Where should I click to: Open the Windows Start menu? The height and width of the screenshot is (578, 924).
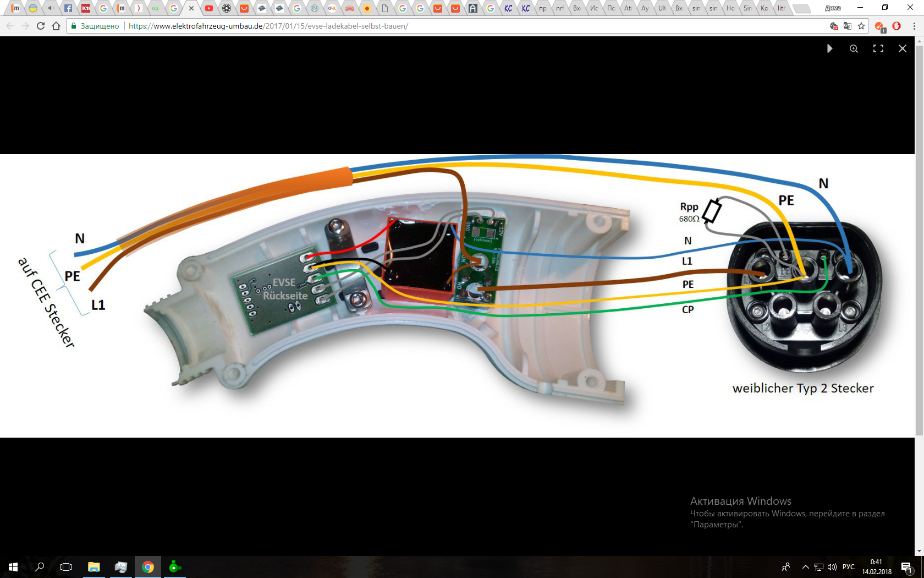tap(13, 567)
